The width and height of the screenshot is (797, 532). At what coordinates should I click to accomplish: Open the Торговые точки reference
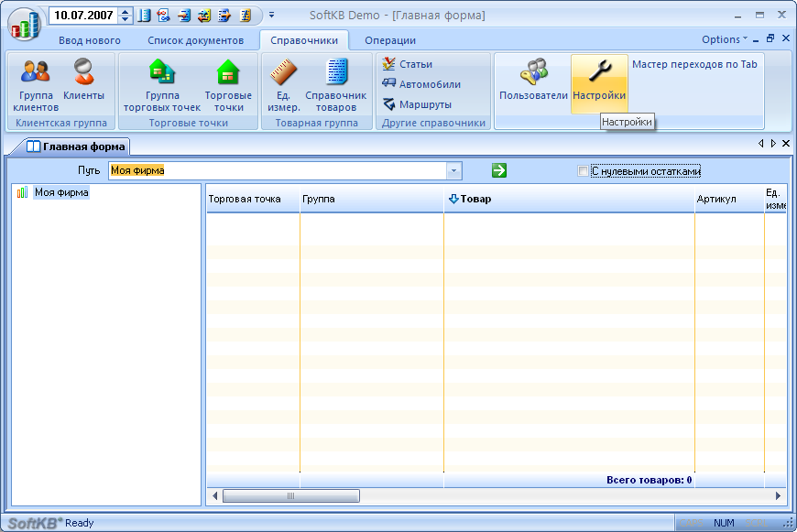tap(228, 85)
